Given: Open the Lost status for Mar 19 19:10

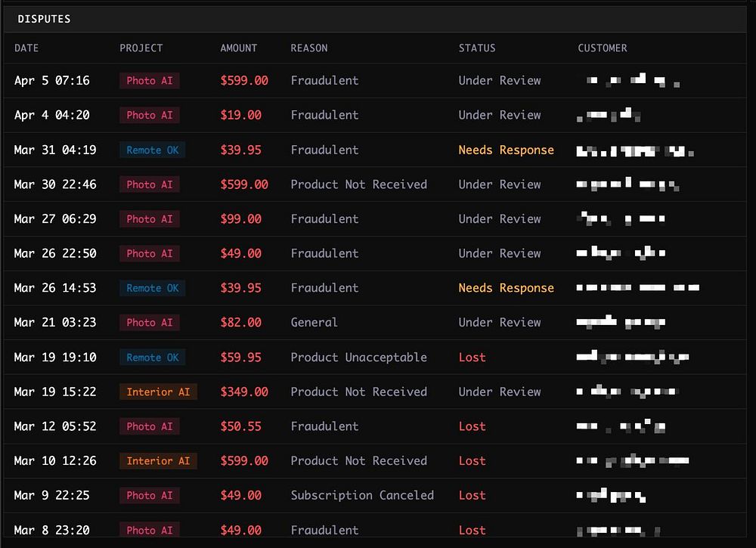Looking at the screenshot, I should coord(472,357).
